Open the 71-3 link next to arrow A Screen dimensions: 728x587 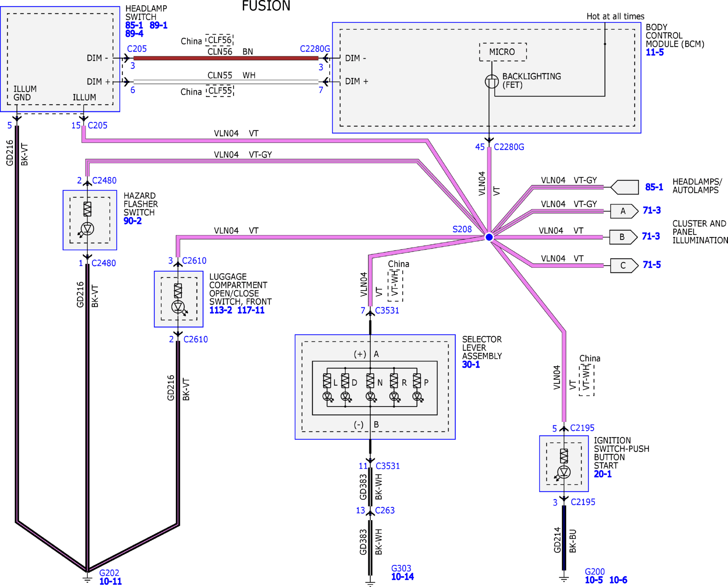point(652,210)
